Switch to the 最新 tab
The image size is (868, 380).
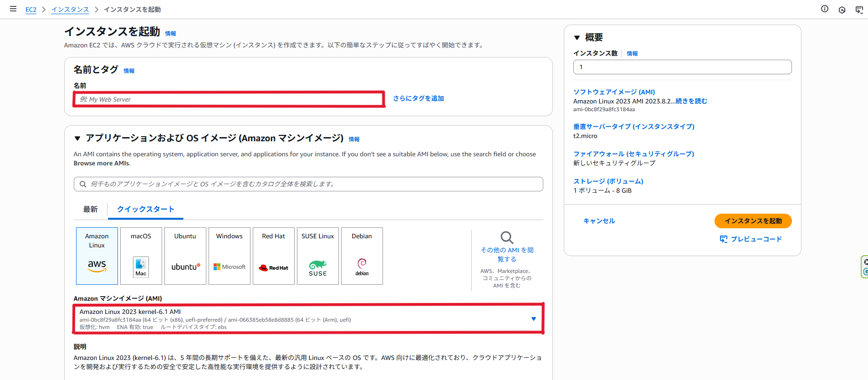90,209
